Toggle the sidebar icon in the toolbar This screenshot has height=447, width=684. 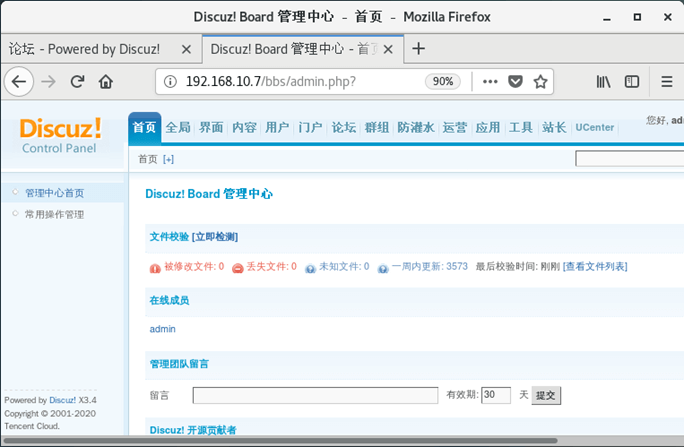(632, 82)
